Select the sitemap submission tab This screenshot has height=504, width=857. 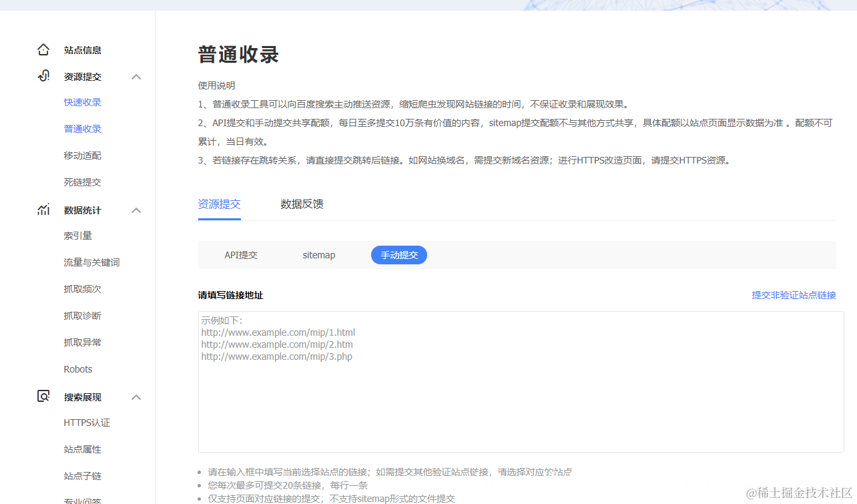318,254
